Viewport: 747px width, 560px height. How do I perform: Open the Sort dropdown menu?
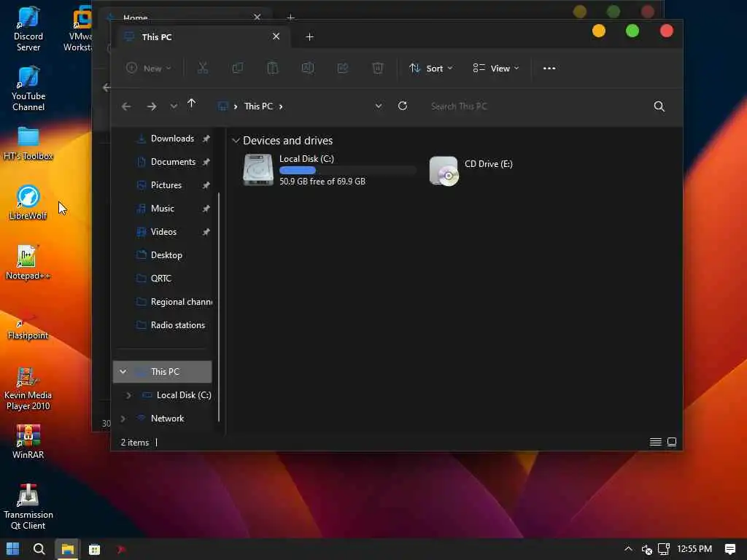click(431, 68)
